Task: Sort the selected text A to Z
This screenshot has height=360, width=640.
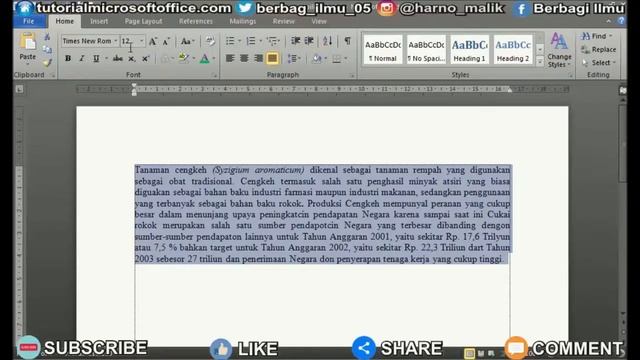Action: 327,41
